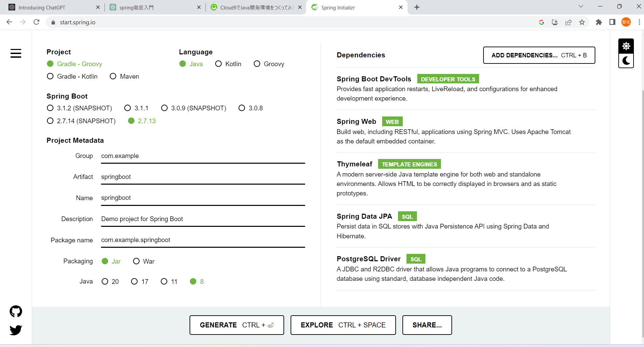This screenshot has width=644, height=347.
Task: Choose Spring Boot 3.1.2 (SNAPSHOT)
Action: pos(79,108)
